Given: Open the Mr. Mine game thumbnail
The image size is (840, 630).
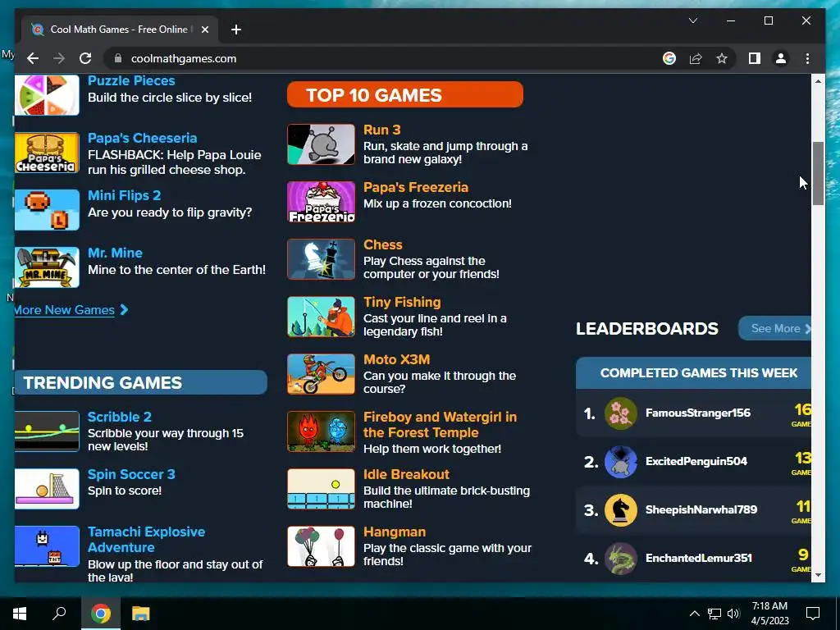Looking at the screenshot, I should point(47,267).
